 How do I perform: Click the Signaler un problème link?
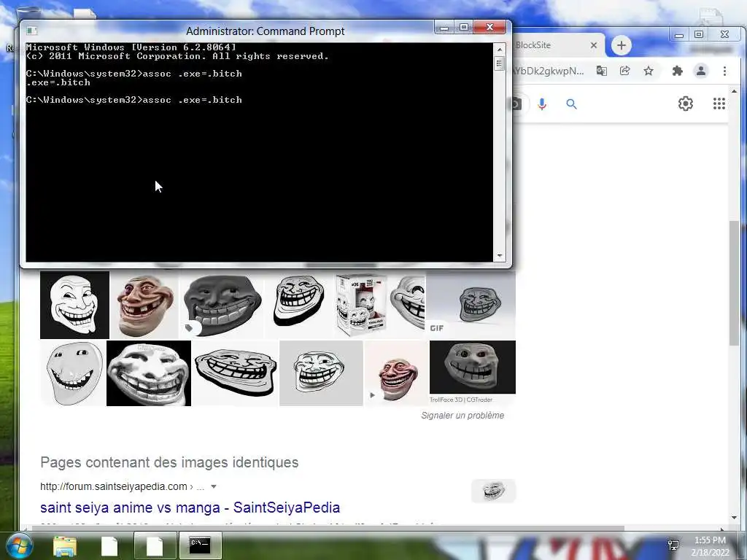(x=462, y=415)
